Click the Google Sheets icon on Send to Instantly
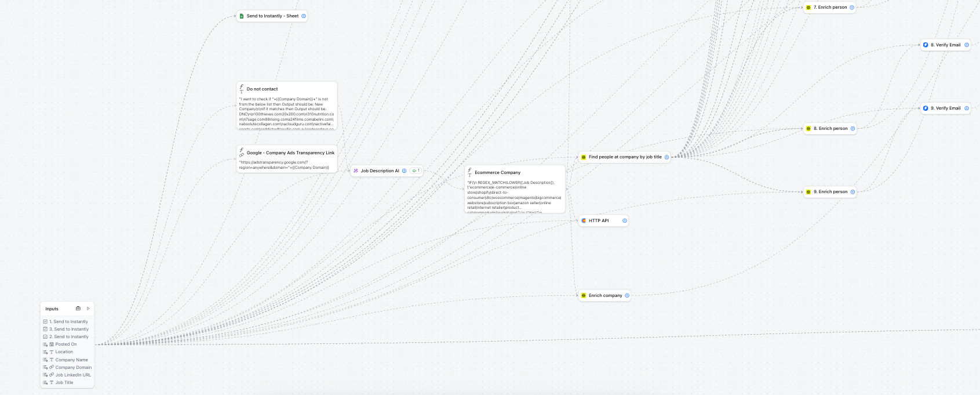Viewport: 980px width, 395px height. click(242, 16)
